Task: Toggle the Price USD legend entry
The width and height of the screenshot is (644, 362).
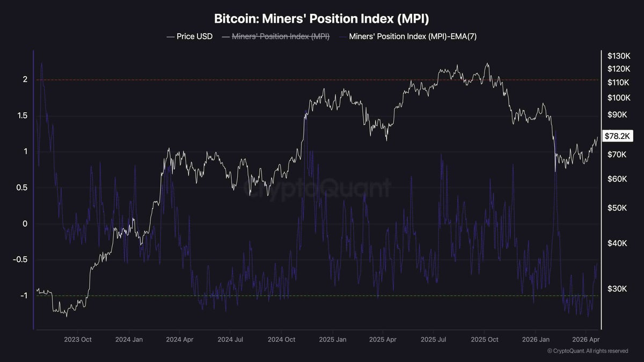Action: [194, 36]
